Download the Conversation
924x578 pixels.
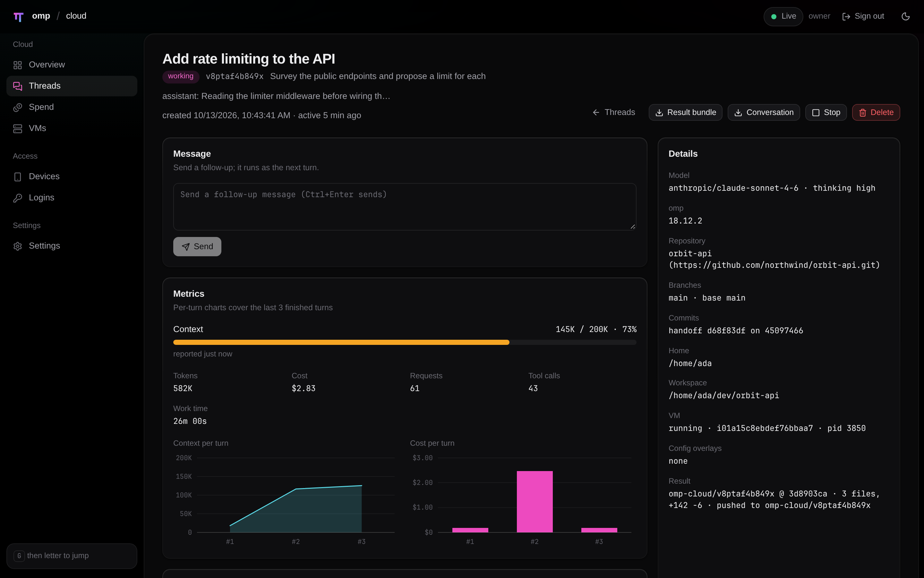click(764, 112)
